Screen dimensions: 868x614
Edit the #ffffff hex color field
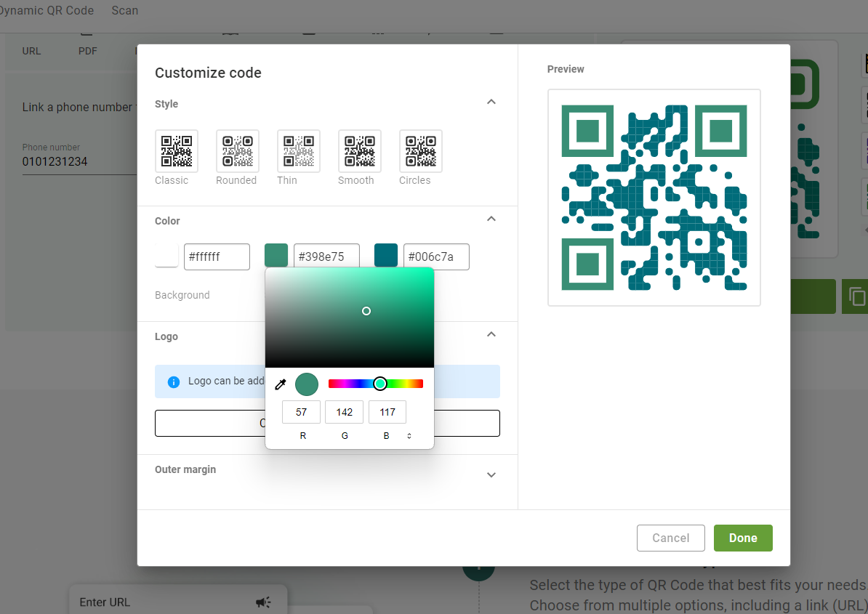click(x=217, y=256)
